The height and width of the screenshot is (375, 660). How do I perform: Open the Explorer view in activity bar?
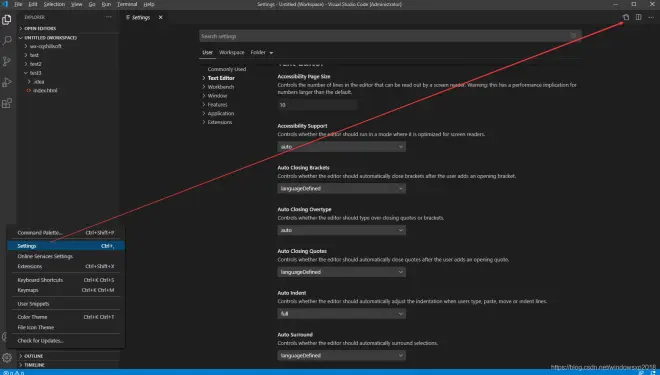tap(7, 19)
